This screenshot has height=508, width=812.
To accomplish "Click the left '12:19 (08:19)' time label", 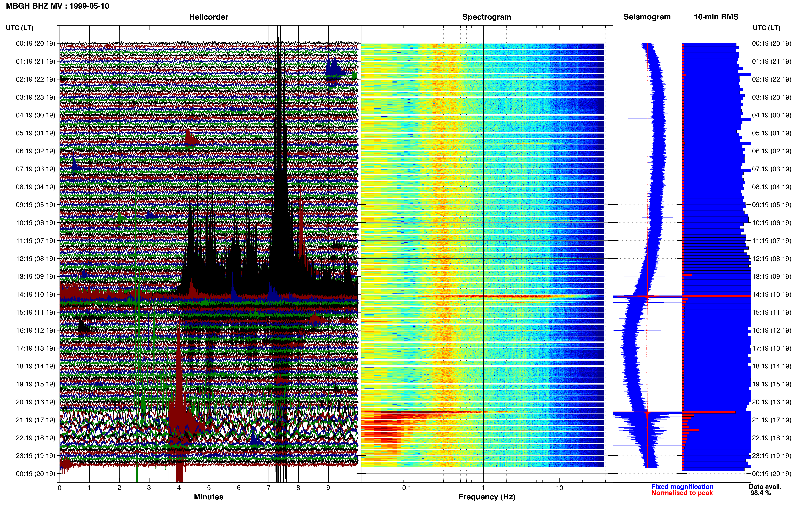I will (36, 259).
